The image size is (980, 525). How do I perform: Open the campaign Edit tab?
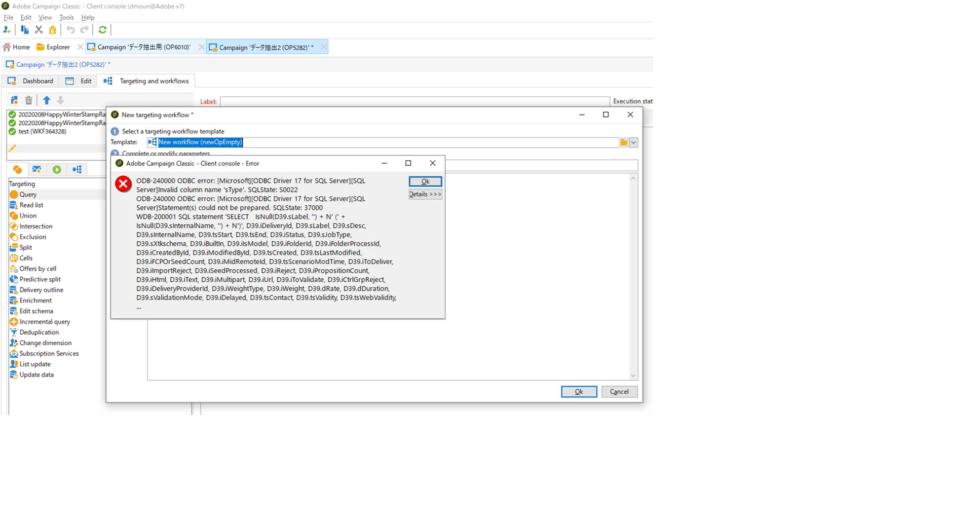pyautogui.click(x=79, y=81)
